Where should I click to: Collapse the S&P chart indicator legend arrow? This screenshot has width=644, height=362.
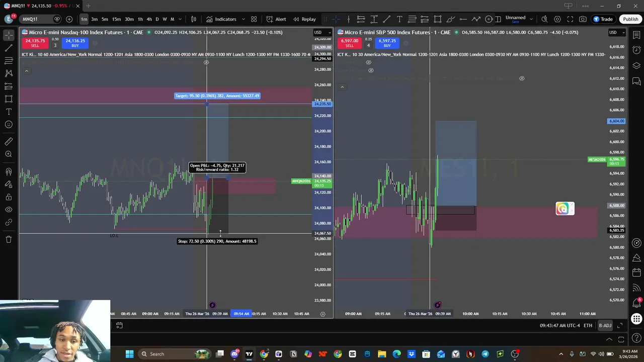[342, 87]
